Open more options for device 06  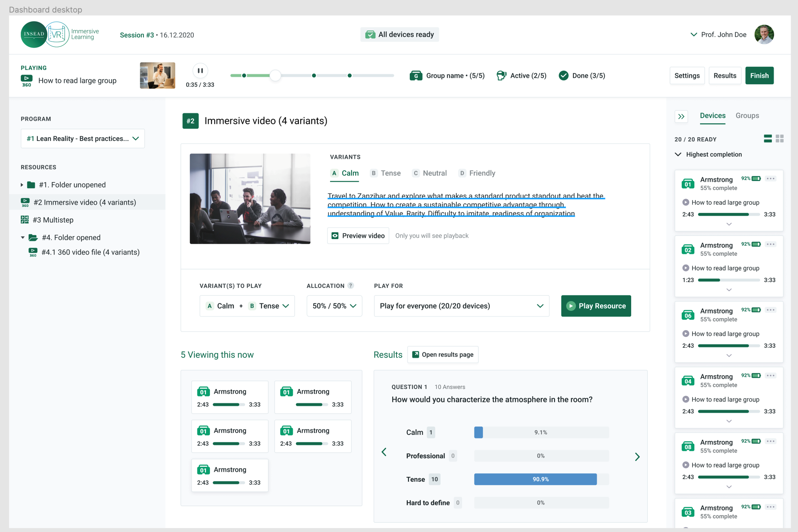[771, 310]
